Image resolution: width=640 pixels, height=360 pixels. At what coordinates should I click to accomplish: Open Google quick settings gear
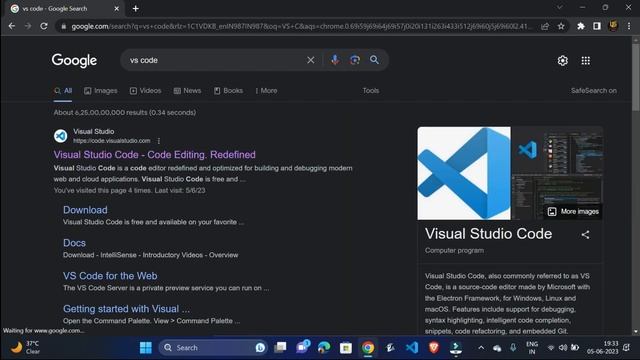pyautogui.click(x=562, y=60)
